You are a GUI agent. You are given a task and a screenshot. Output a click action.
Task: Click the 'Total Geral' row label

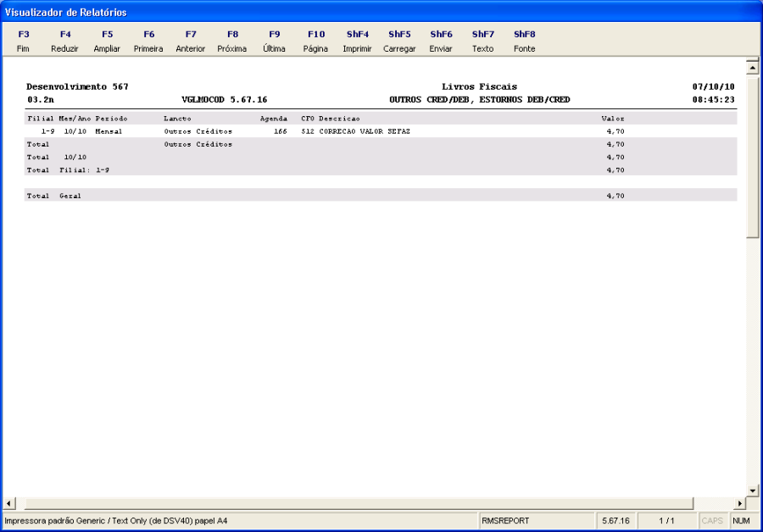click(54, 196)
